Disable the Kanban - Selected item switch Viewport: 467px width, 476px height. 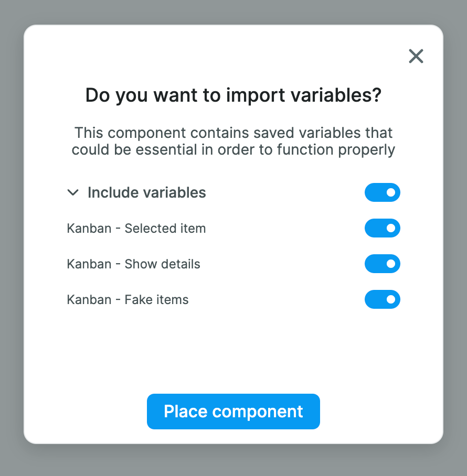point(382,228)
